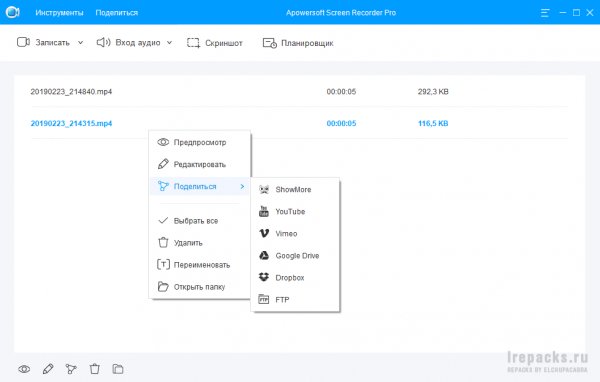This screenshot has height=382, width=600.
Task: Click the Скриншот toolbar button
Action: tap(215, 43)
